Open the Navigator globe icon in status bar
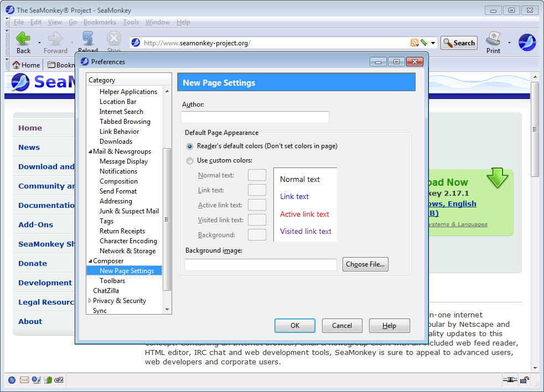544x392 pixels. (12, 380)
